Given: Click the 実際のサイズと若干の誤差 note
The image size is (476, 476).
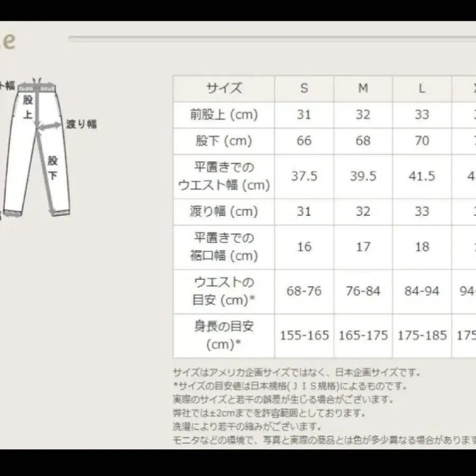Looking at the screenshot, I should point(283,399).
